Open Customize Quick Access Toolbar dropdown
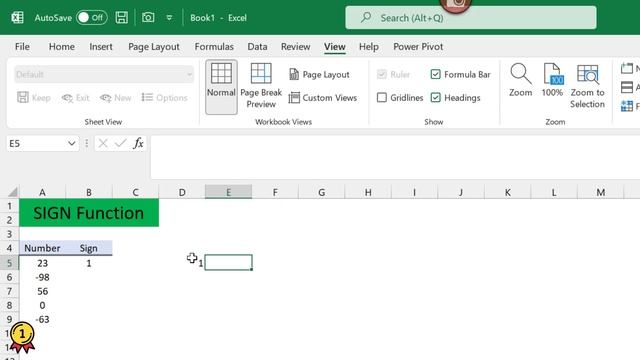The height and width of the screenshot is (360, 640). (x=169, y=18)
